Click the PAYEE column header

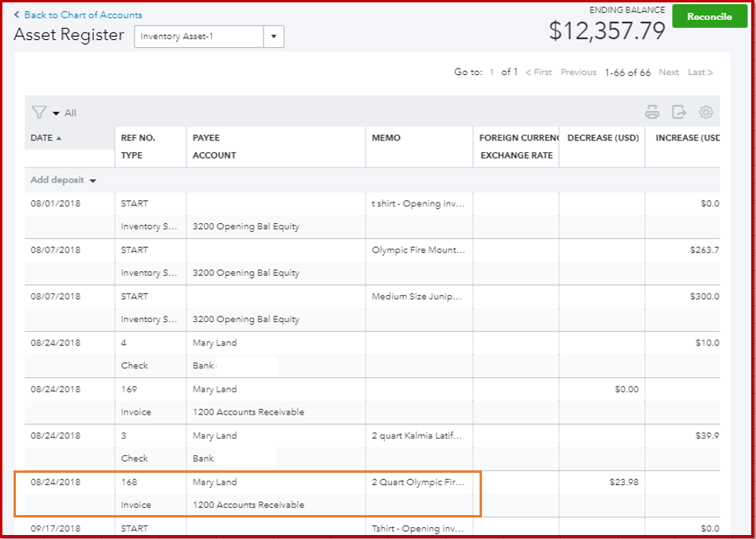click(206, 138)
